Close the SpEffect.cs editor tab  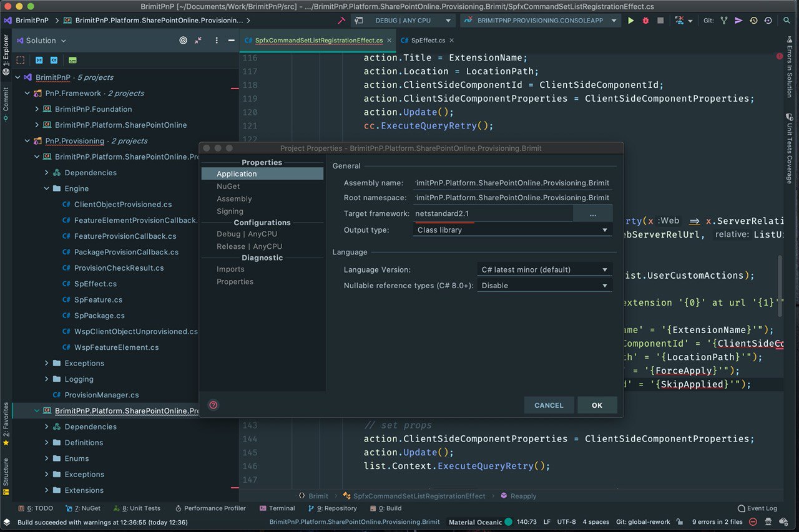452,41
